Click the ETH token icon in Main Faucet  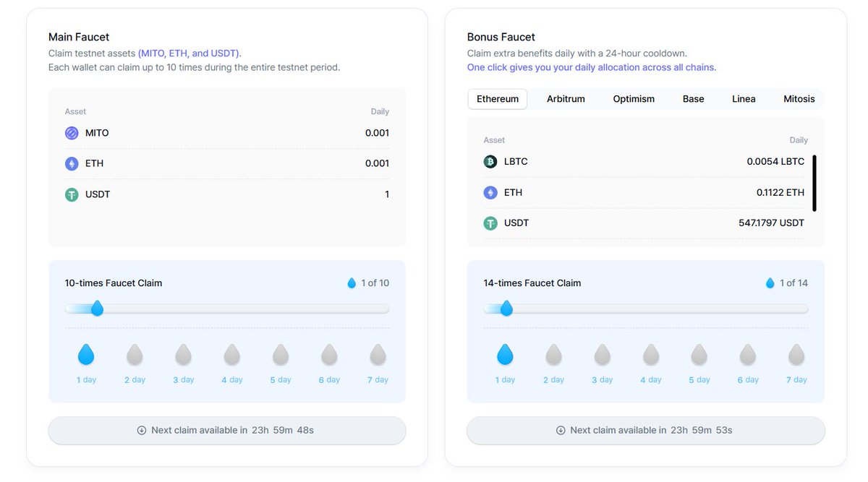pyautogui.click(x=72, y=163)
